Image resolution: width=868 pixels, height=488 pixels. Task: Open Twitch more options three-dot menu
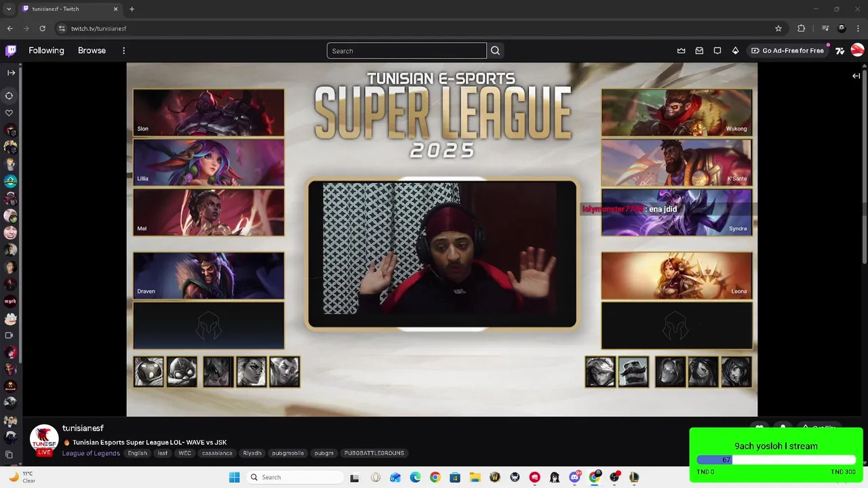123,51
